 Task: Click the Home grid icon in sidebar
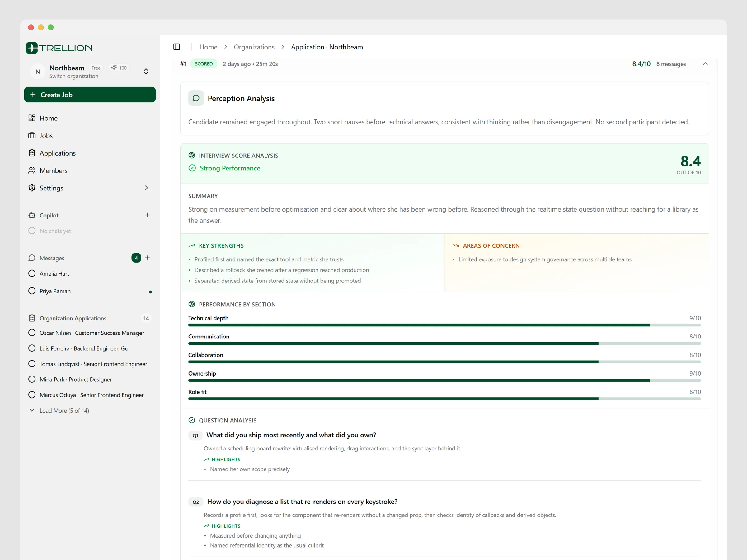[x=32, y=118]
